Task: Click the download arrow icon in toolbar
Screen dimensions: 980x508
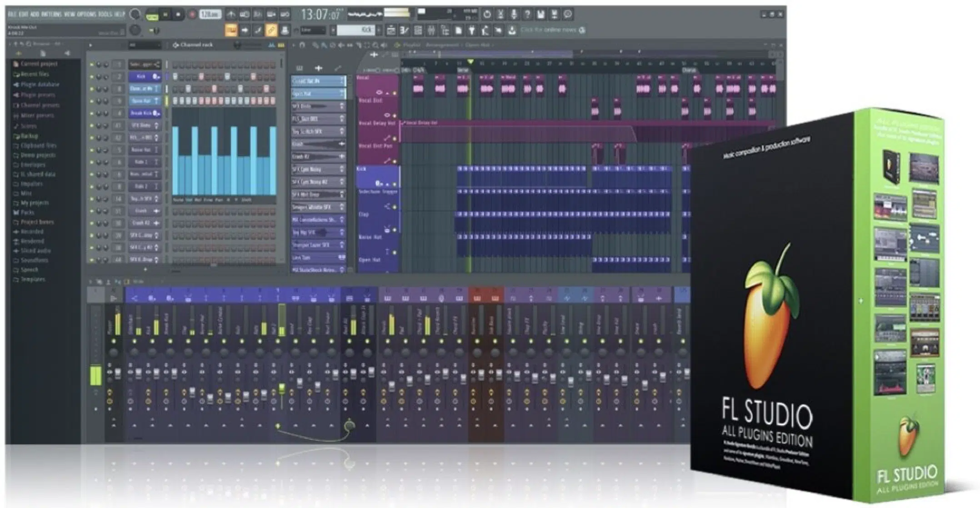Action: click(x=512, y=30)
